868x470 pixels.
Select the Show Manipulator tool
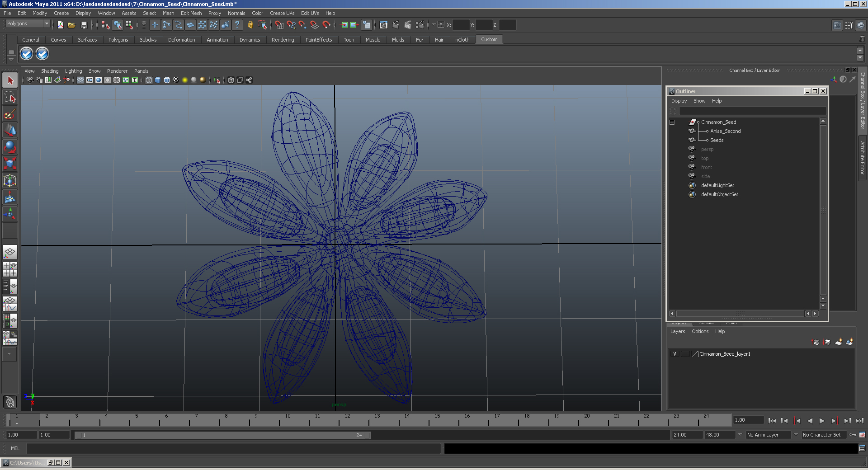point(10,214)
